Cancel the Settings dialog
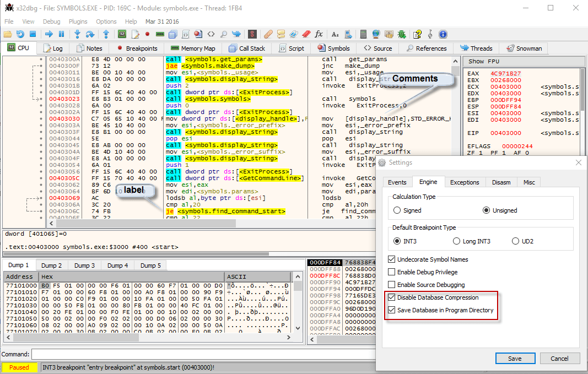Viewport: 588px width, 374px height. [x=559, y=359]
